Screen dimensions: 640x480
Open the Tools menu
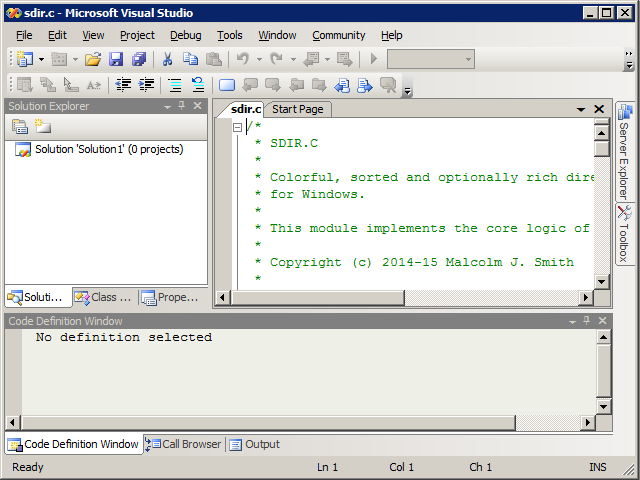(229, 36)
